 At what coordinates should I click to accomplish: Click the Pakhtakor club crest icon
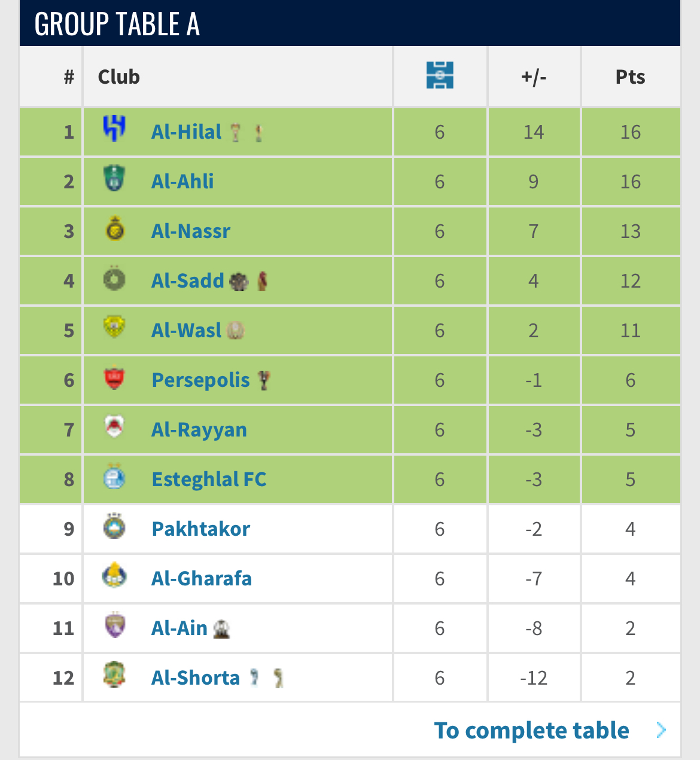[x=114, y=526]
